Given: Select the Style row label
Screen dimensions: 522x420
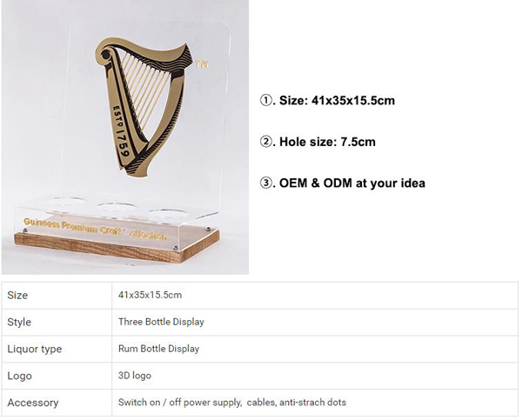Looking at the screenshot, I should 19,322.
